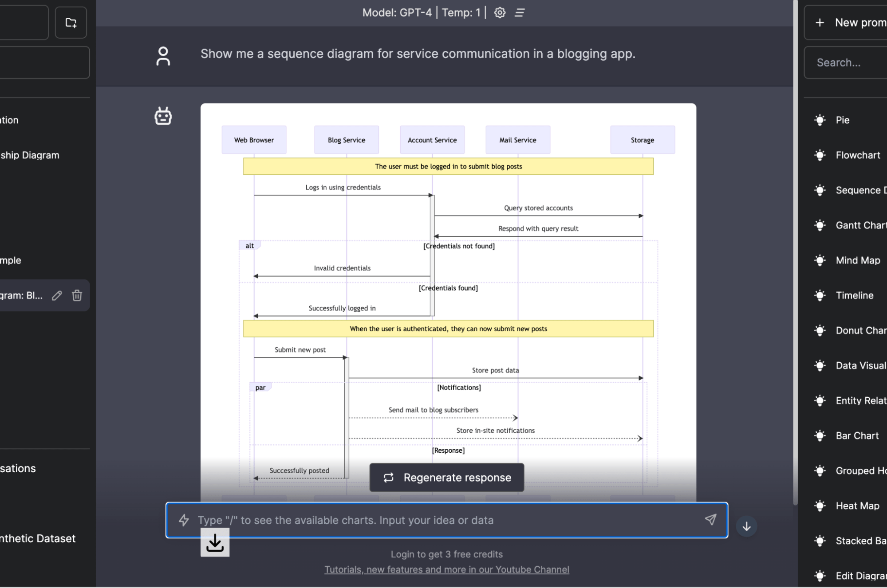This screenshot has width=887, height=588.
Task: Open the hamburger menu next to settings
Action: [519, 12]
